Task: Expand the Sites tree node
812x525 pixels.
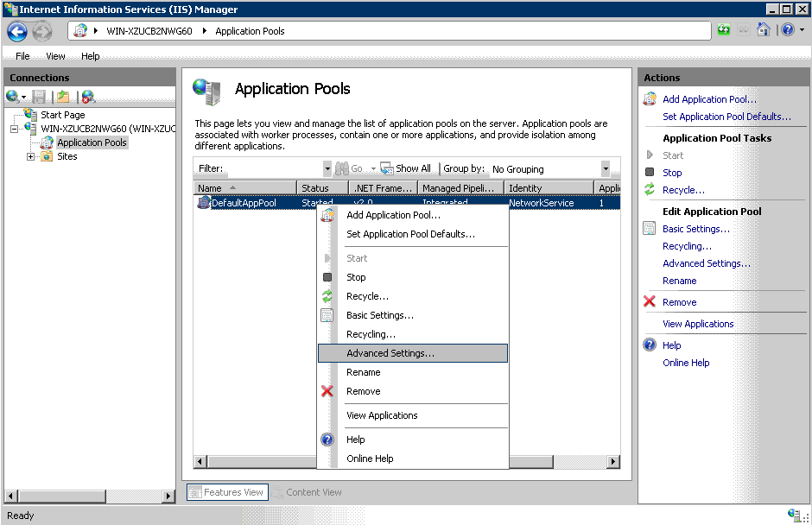Action: [x=31, y=156]
